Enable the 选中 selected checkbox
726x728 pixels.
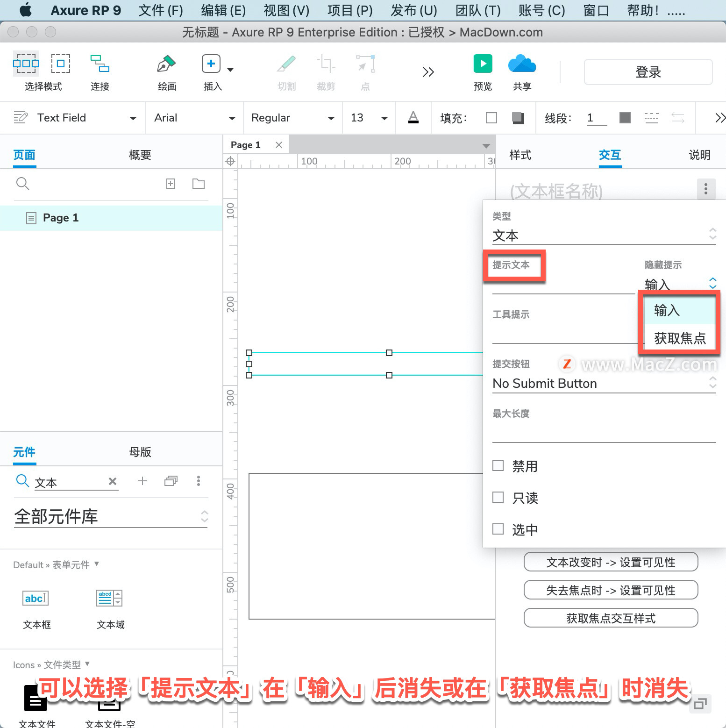498,529
